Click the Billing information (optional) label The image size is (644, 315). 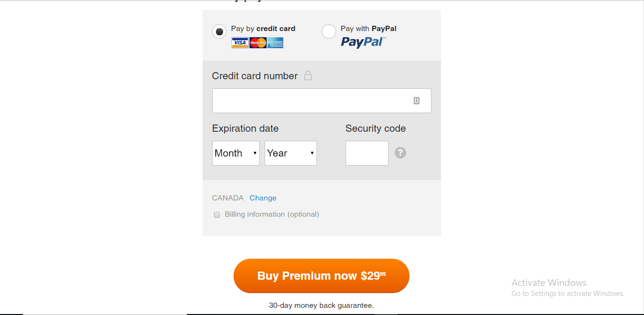pyautogui.click(x=272, y=214)
